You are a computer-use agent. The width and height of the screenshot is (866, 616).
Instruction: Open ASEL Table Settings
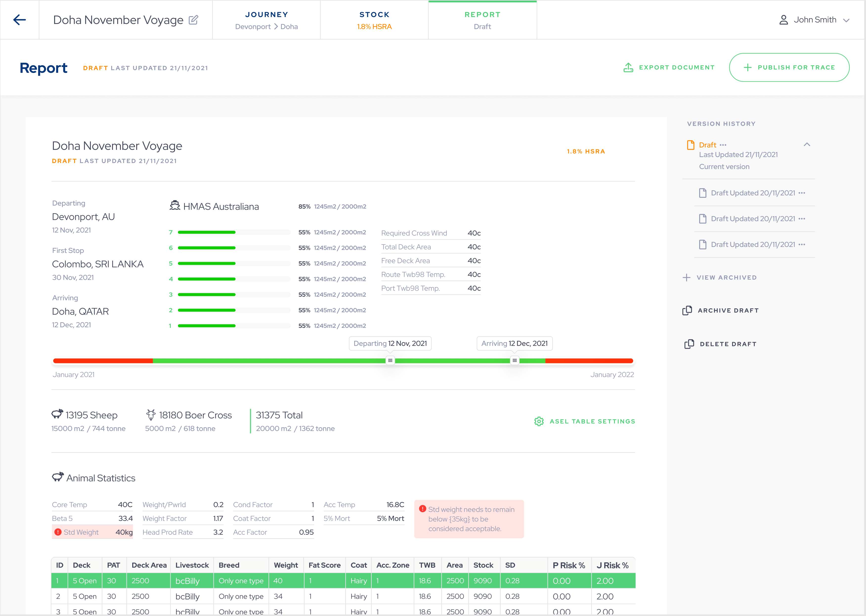click(x=592, y=421)
